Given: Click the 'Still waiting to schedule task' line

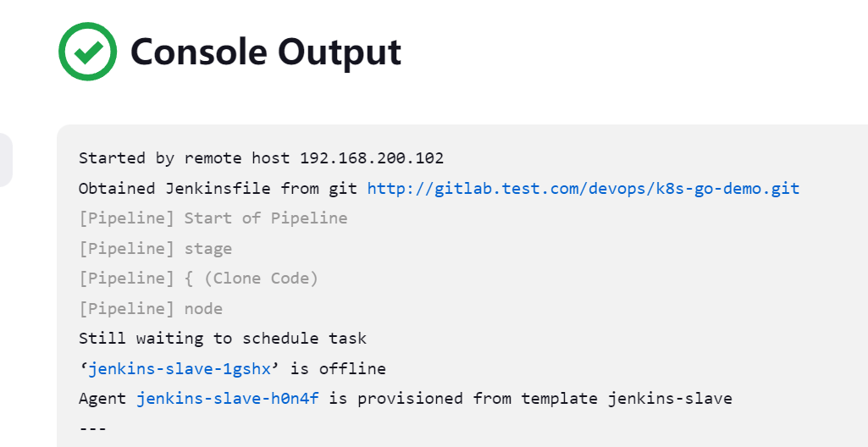Looking at the screenshot, I should (x=222, y=339).
